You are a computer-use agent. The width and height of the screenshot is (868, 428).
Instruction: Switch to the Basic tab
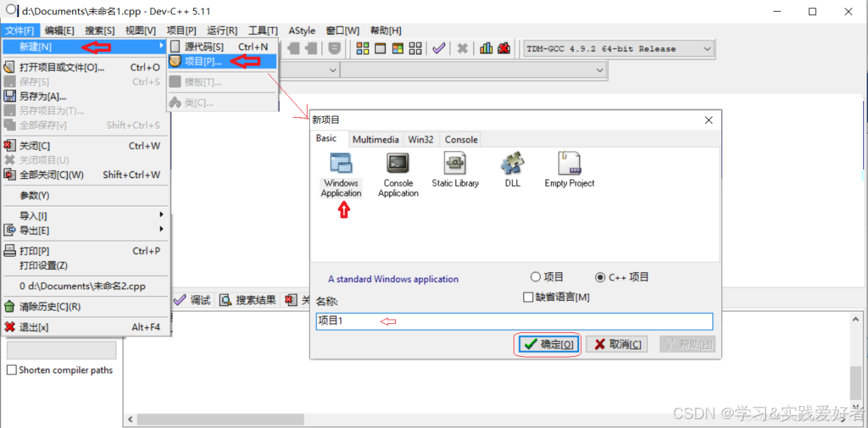[x=326, y=138]
